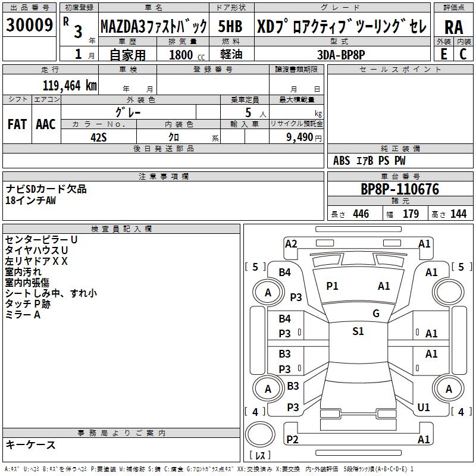Click the door shape value 5HB
Screen dimensions: 476x476
[230, 26]
